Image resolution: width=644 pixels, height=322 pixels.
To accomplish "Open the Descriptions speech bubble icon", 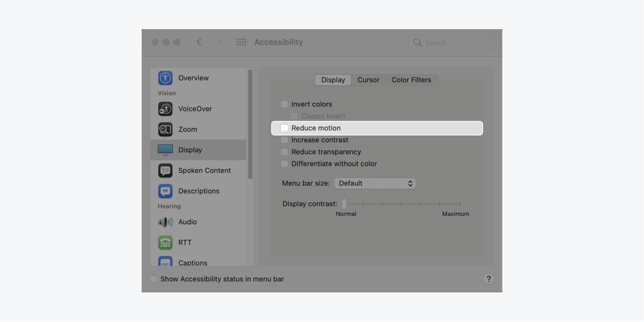I will point(165,191).
